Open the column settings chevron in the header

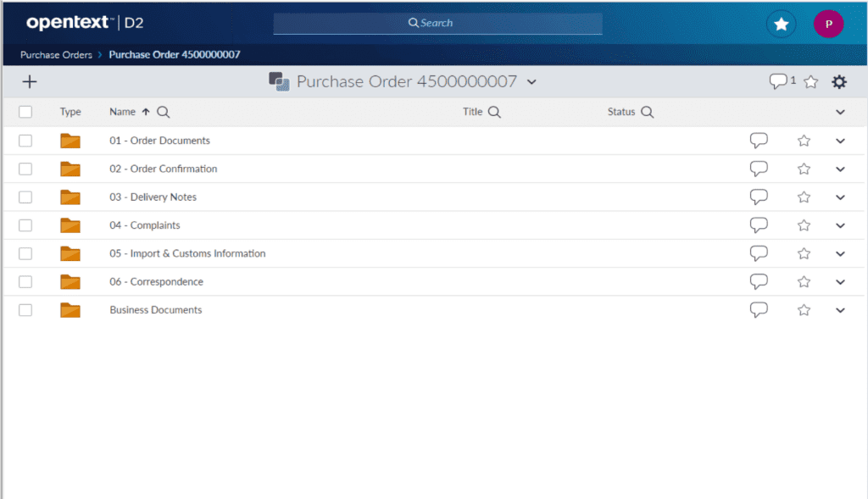tap(840, 111)
